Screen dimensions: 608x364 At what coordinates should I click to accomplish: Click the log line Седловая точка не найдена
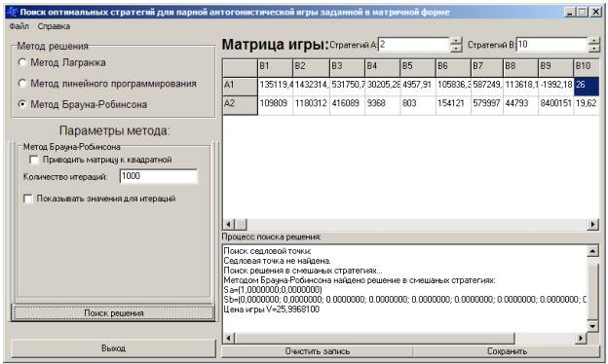point(277,261)
